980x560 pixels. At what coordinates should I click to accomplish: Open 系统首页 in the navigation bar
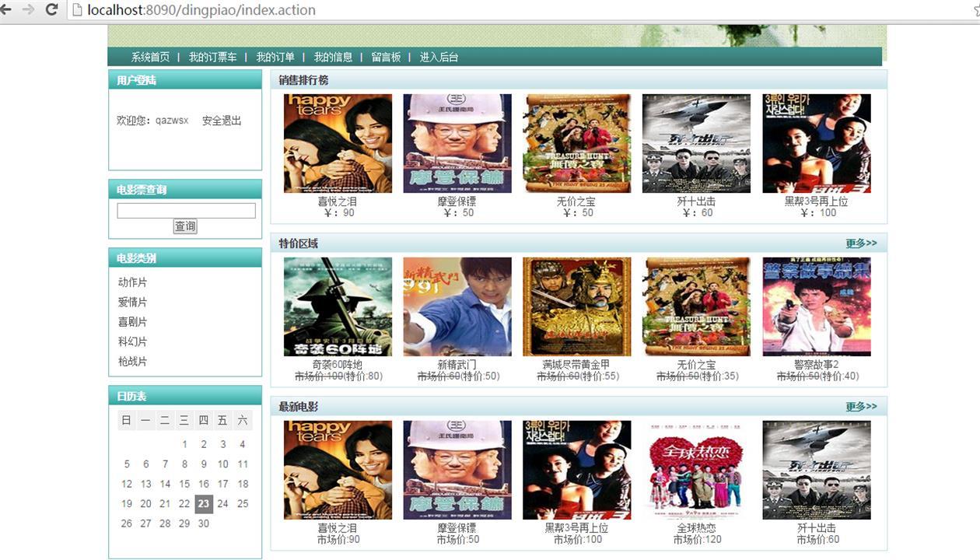pos(150,57)
